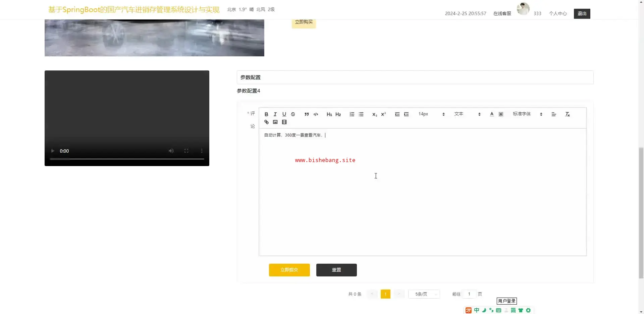Open 个人中心 in the top navigation
The width and height of the screenshot is (644, 314).
[x=557, y=13]
